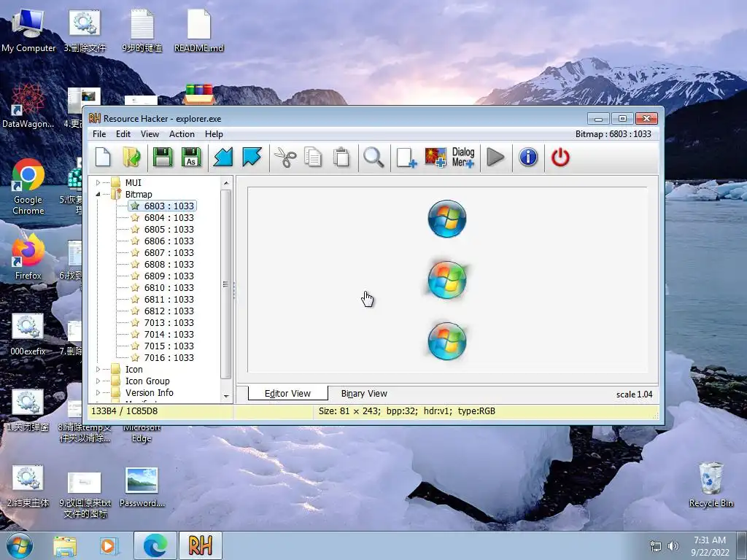Image resolution: width=747 pixels, height=560 pixels.
Task: Open Windows Explorer from the taskbar
Action: [64, 545]
